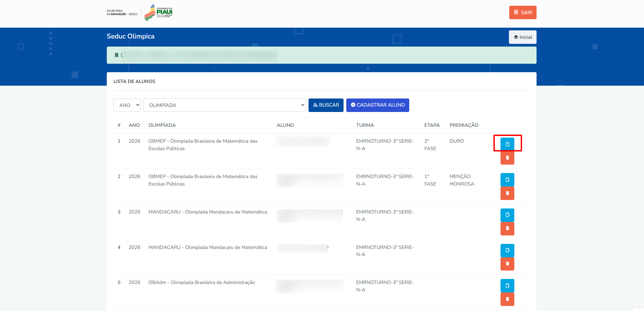Viewport: 644px width, 311px height.
Task: Open the ANO year dropdown
Action: 127,105
